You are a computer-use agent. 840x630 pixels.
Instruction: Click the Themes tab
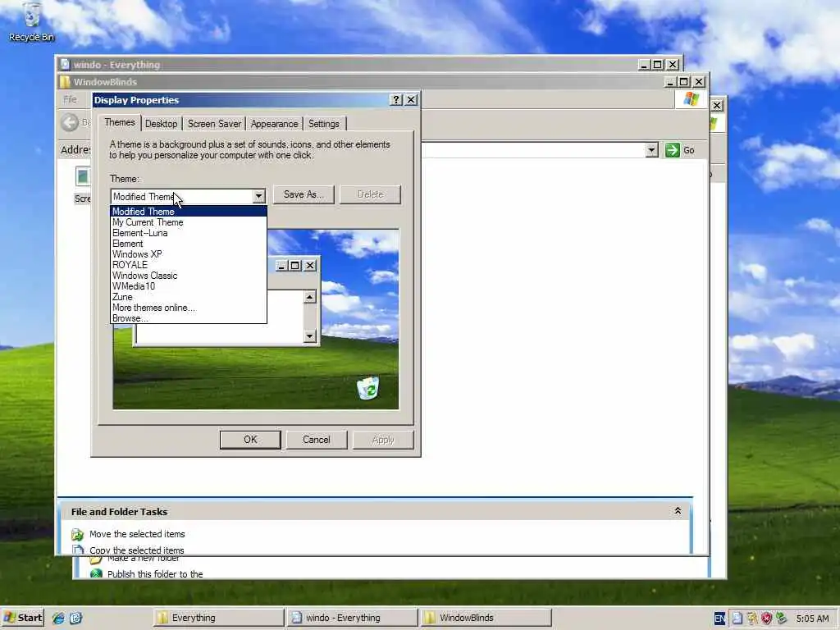pyautogui.click(x=120, y=123)
